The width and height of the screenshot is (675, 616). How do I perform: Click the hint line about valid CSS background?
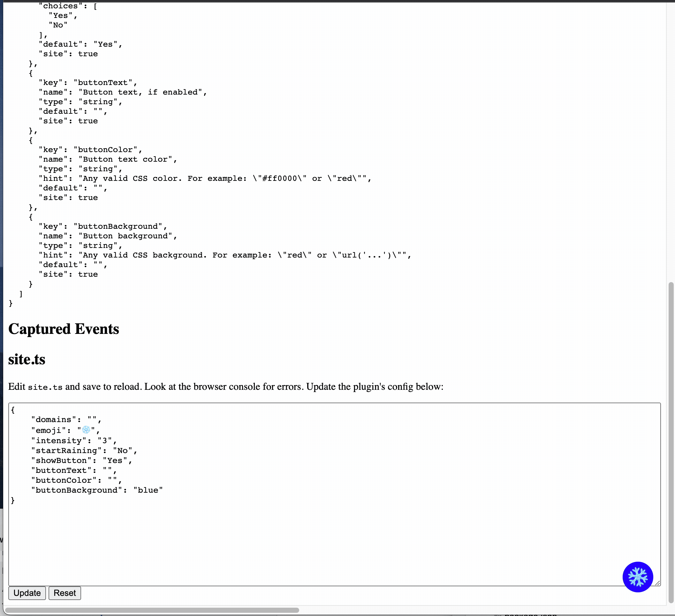pyautogui.click(x=225, y=255)
